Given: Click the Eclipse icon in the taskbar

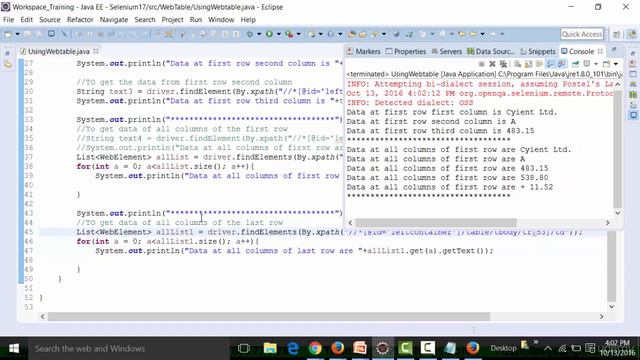Looking at the screenshot, I should click(382, 348).
